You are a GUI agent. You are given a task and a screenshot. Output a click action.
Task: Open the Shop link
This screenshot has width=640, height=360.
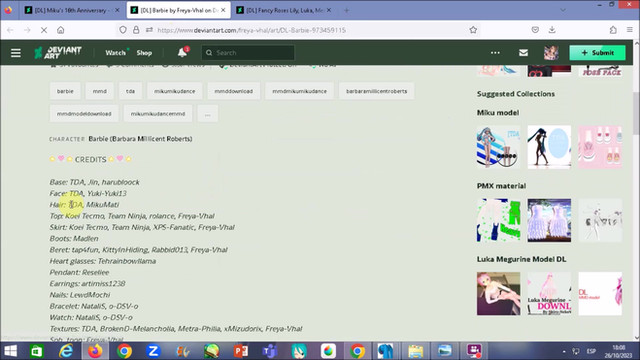pyautogui.click(x=144, y=53)
